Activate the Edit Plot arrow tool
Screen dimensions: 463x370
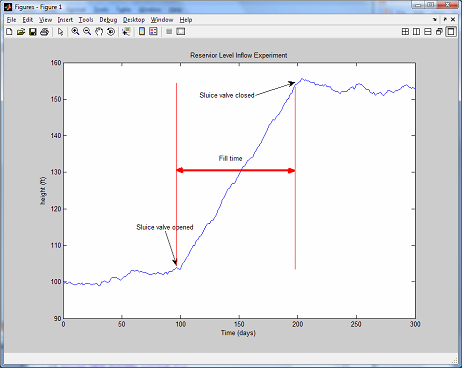point(60,32)
